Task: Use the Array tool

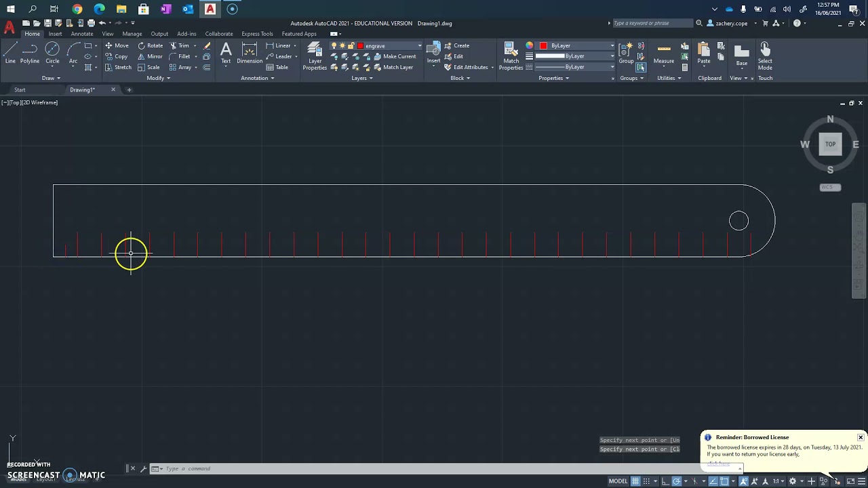Action: tap(180, 67)
